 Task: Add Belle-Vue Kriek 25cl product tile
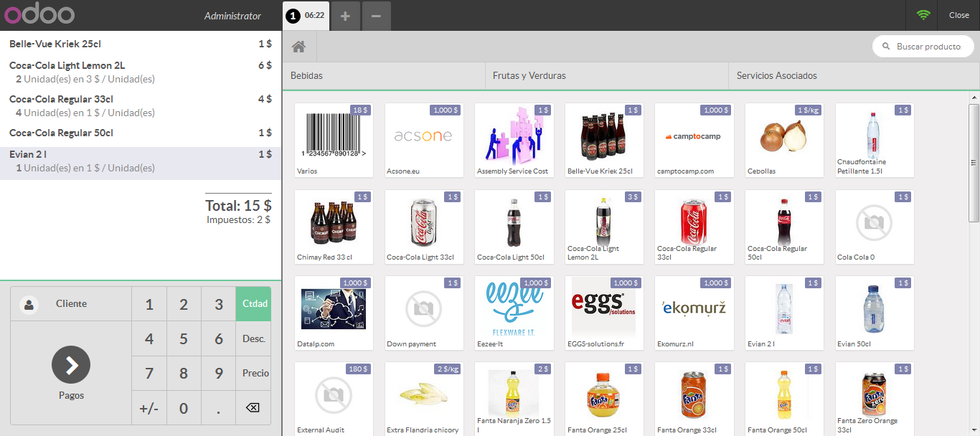coord(604,140)
